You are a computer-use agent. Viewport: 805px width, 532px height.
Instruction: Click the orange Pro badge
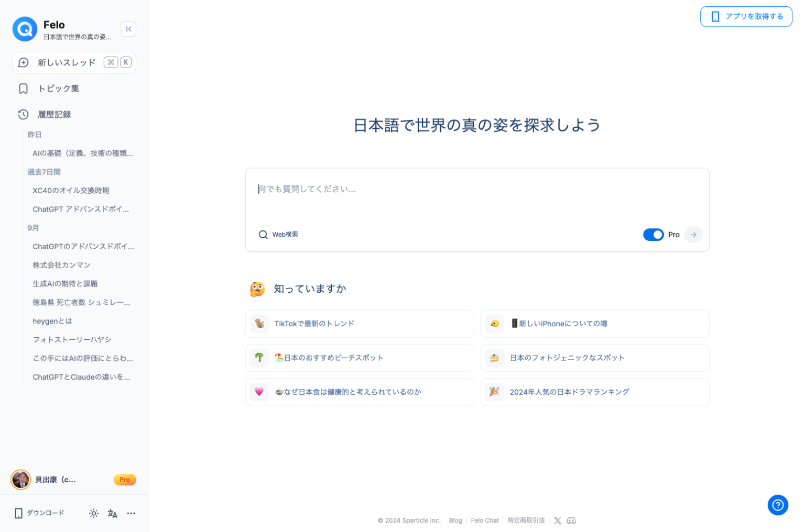pos(125,480)
